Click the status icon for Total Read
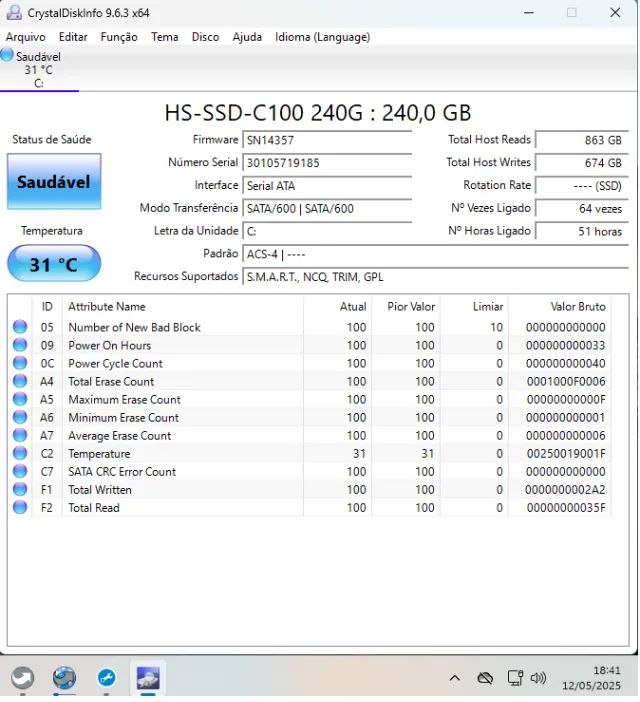This screenshot has height=702, width=640. pyautogui.click(x=20, y=507)
